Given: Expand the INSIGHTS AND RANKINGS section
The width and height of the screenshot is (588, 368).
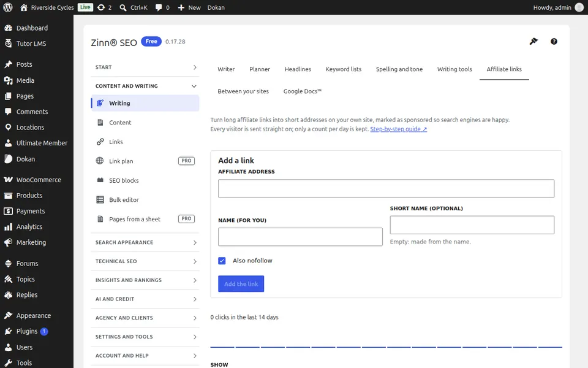Looking at the screenshot, I should [145, 280].
